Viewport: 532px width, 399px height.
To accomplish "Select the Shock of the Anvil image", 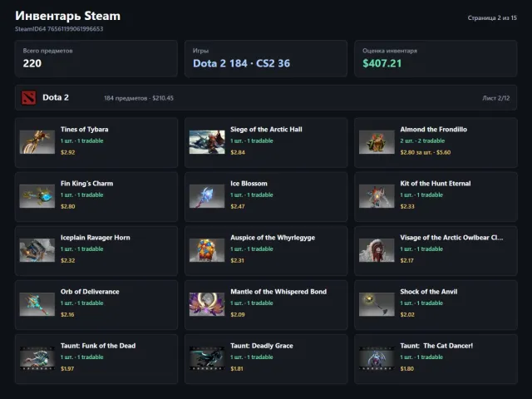I will (x=377, y=304).
